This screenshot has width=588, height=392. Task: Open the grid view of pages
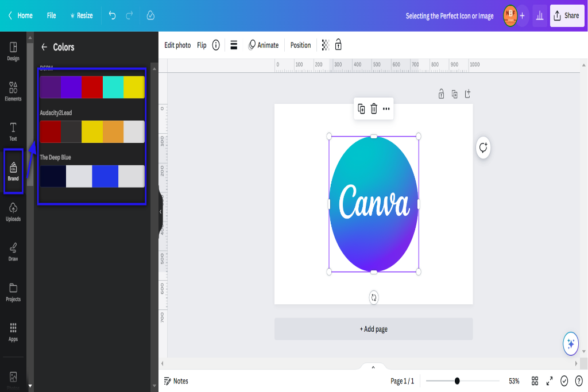(535, 381)
